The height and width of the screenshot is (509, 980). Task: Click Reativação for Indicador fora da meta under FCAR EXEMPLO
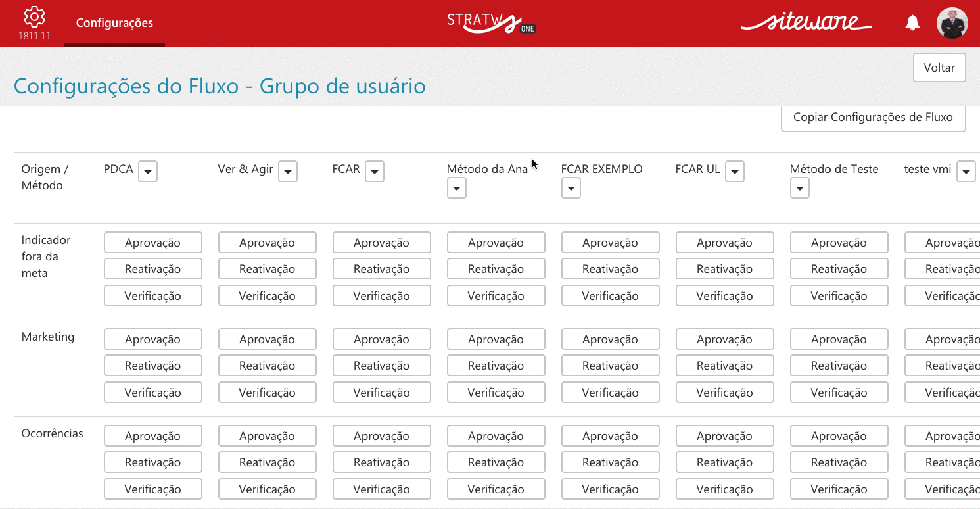[611, 269]
